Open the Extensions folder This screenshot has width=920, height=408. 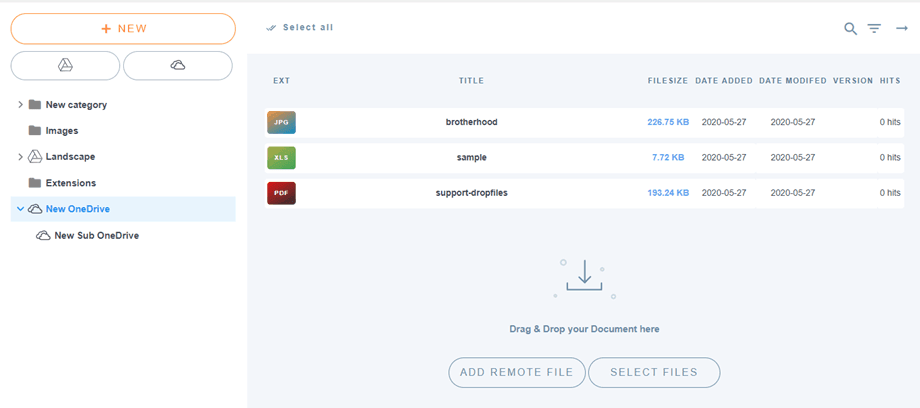[x=70, y=183]
